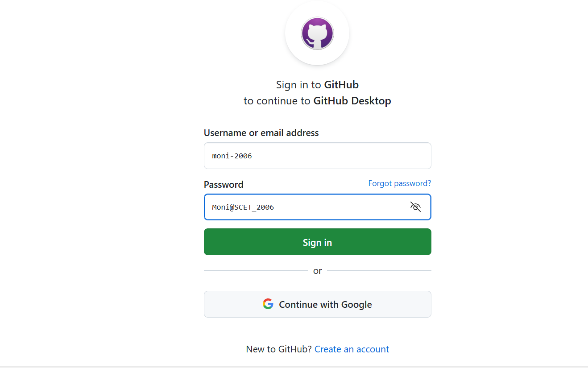Screen dimensions: 588x368
Task: Open the Create an account link
Action: (352, 349)
